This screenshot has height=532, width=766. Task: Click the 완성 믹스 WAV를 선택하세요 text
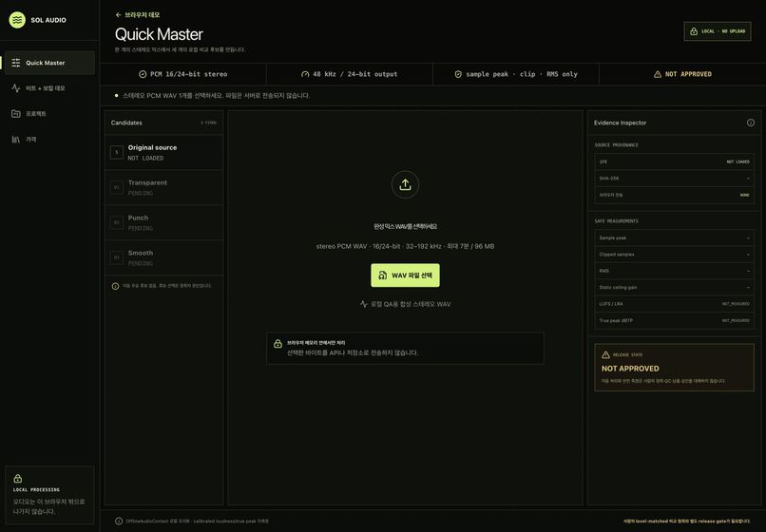coord(405,227)
